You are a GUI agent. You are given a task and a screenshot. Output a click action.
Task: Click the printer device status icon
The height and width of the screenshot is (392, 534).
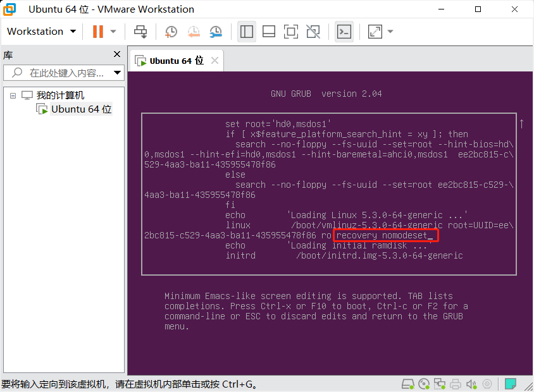click(x=455, y=383)
